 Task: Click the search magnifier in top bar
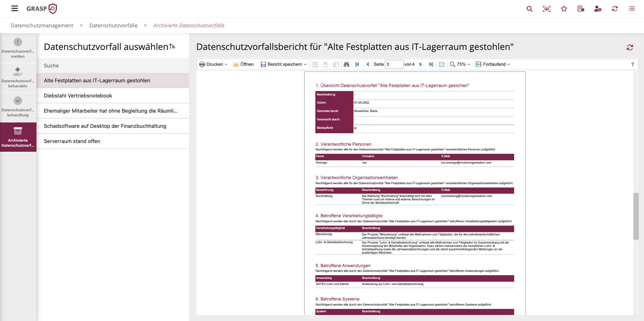[530, 9]
